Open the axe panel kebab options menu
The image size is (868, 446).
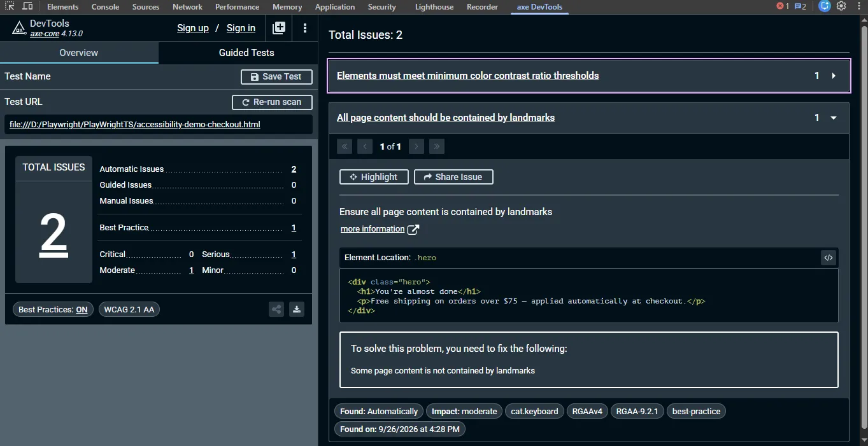(305, 28)
